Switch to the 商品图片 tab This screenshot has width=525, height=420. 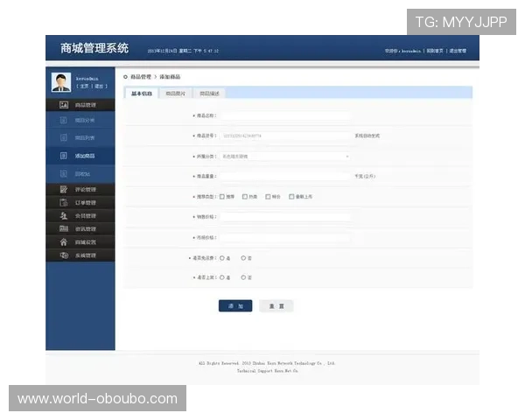(176, 94)
